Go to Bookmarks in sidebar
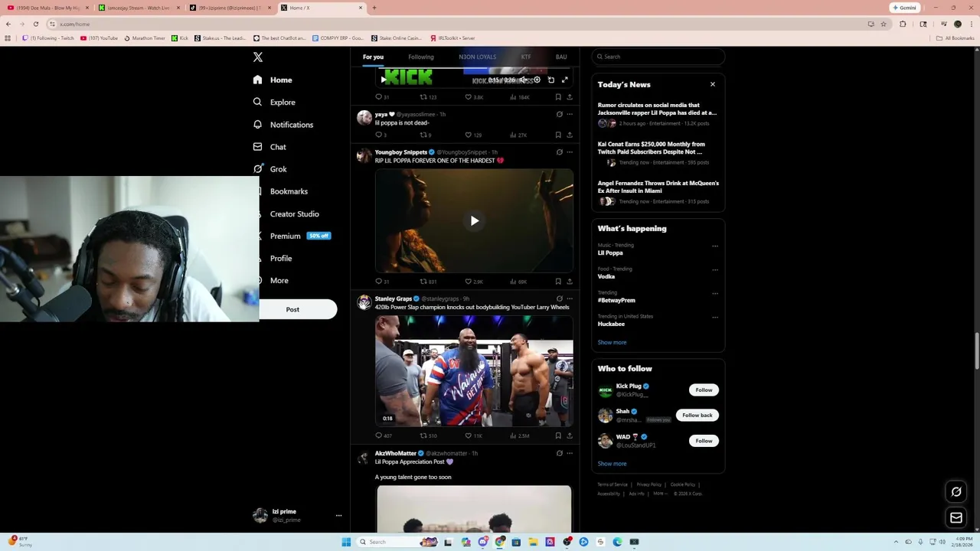This screenshot has width=980, height=551. coord(289,191)
